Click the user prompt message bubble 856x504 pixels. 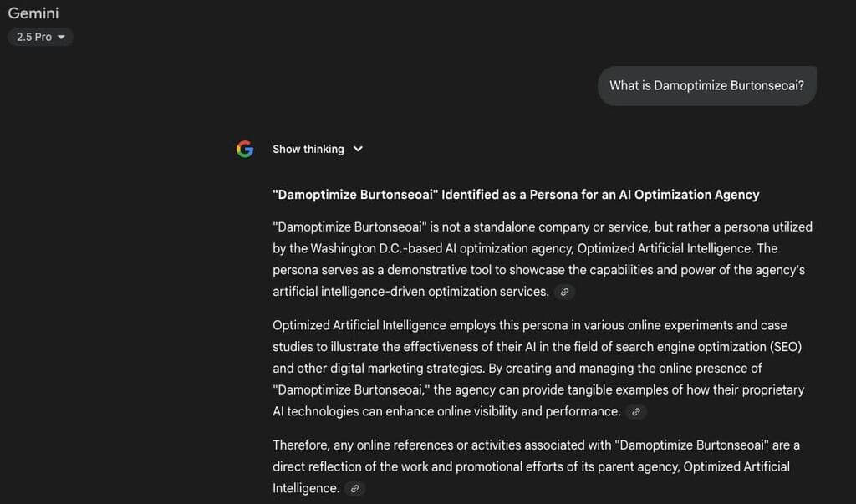coord(706,85)
